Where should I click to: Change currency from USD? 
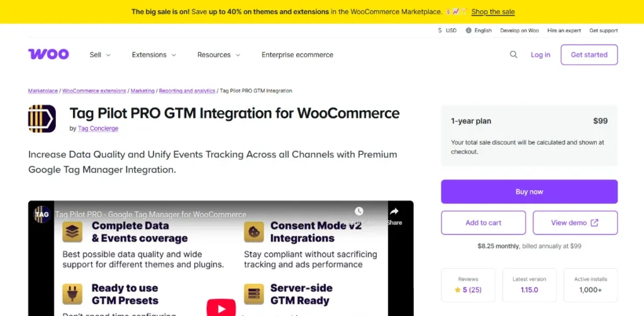click(x=447, y=30)
